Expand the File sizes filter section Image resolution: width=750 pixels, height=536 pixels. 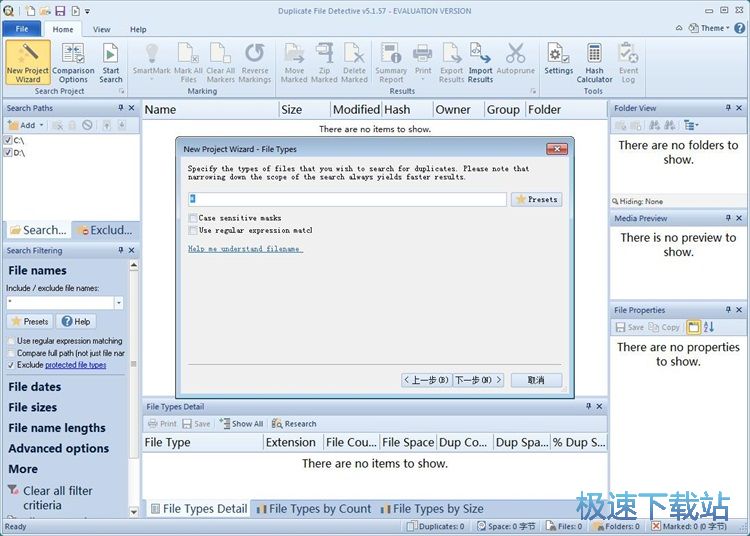(x=33, y=407)
